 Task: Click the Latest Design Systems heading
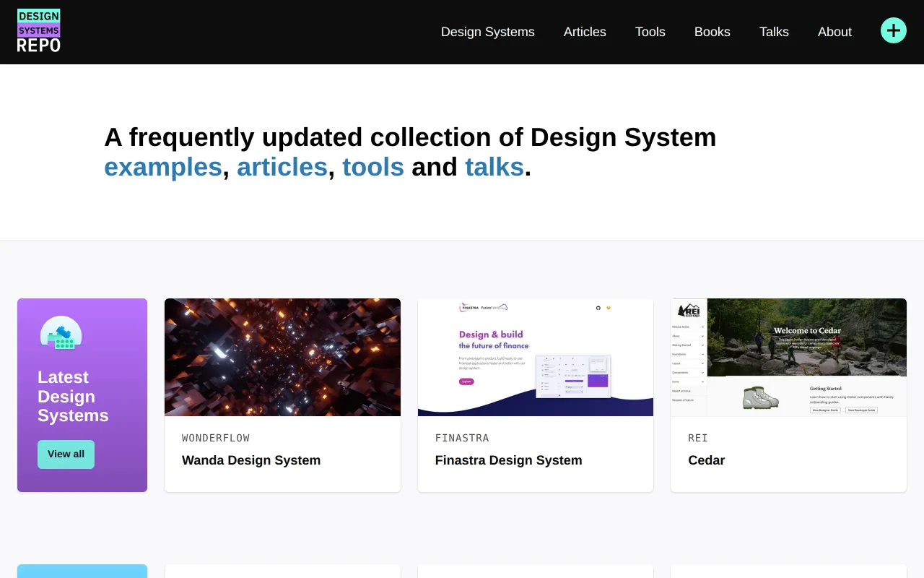point(73,396)
